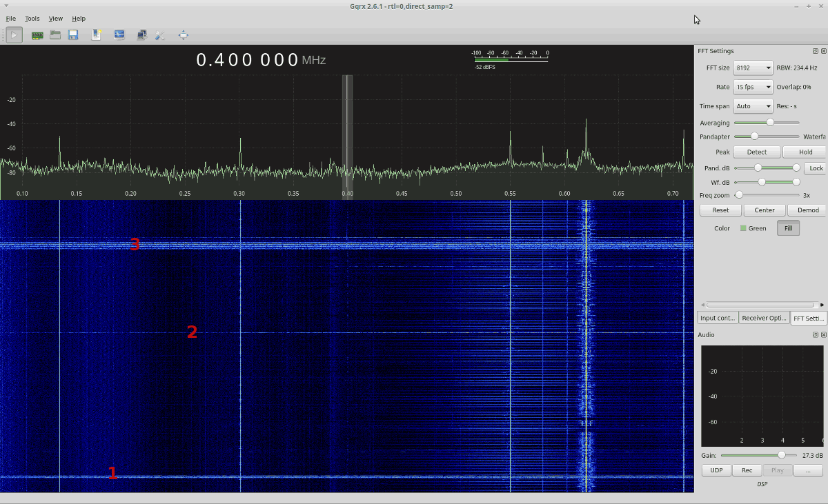This screenshot has height=504, width=828.
Task: Adjust the Pandapter/Waterfall split slider
Action: (767, 137)
